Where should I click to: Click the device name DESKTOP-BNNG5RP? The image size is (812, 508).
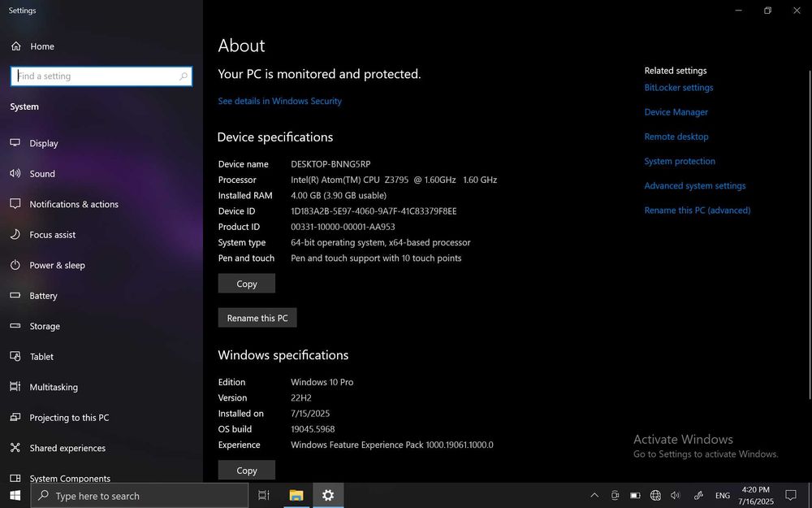click(330, 164)
